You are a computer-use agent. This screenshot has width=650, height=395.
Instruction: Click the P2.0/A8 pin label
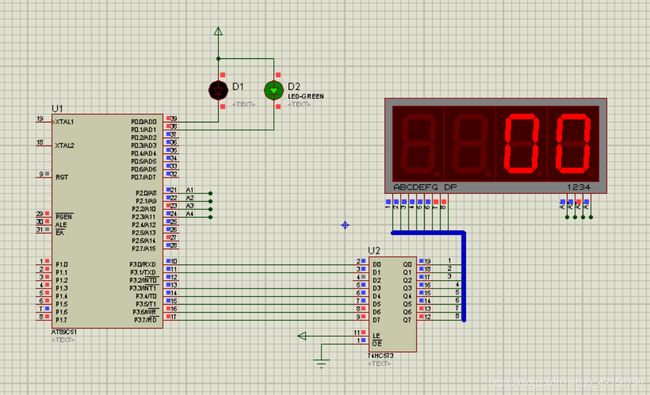click(x=146, y=193)
